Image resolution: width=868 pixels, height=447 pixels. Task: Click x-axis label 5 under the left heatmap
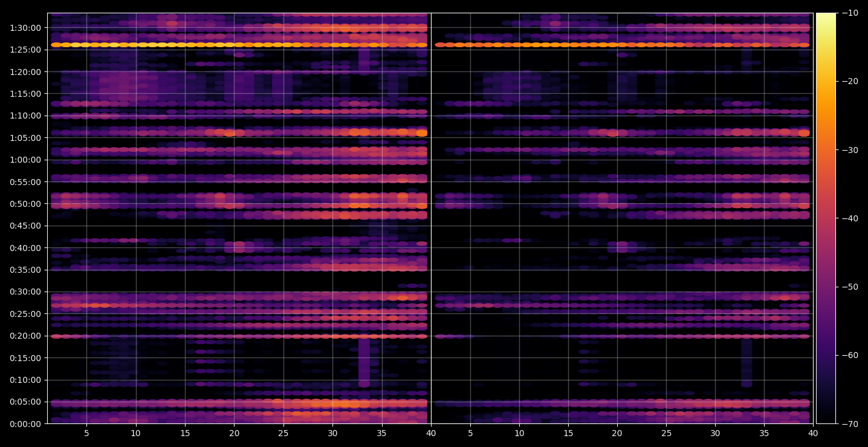click(86, 434)
